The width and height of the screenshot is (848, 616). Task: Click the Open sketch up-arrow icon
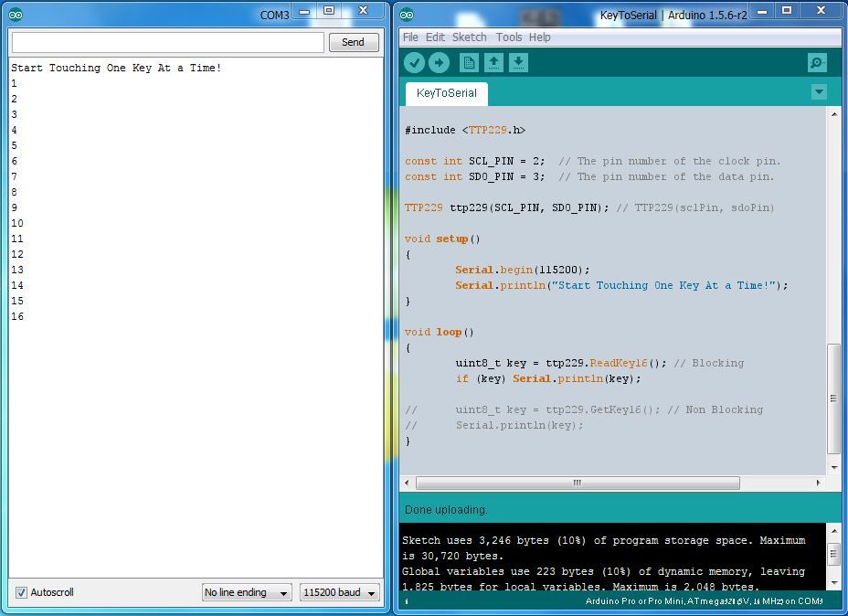493,63
